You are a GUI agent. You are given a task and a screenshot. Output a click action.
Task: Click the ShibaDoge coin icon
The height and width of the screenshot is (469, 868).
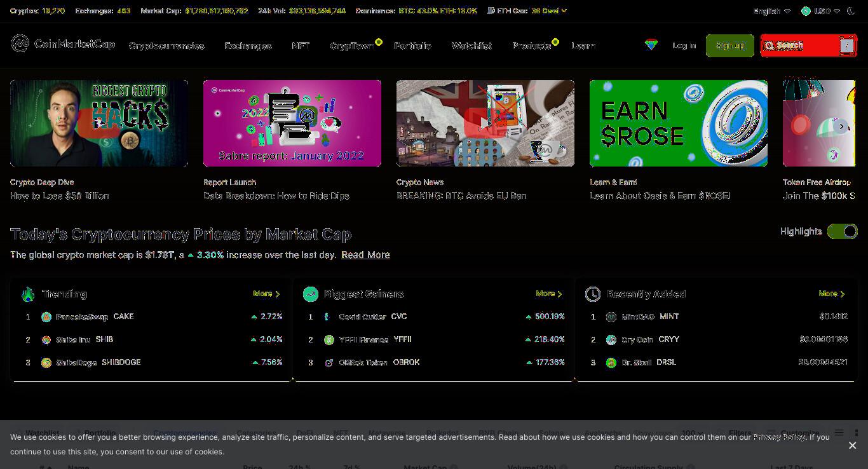[46, 362]
